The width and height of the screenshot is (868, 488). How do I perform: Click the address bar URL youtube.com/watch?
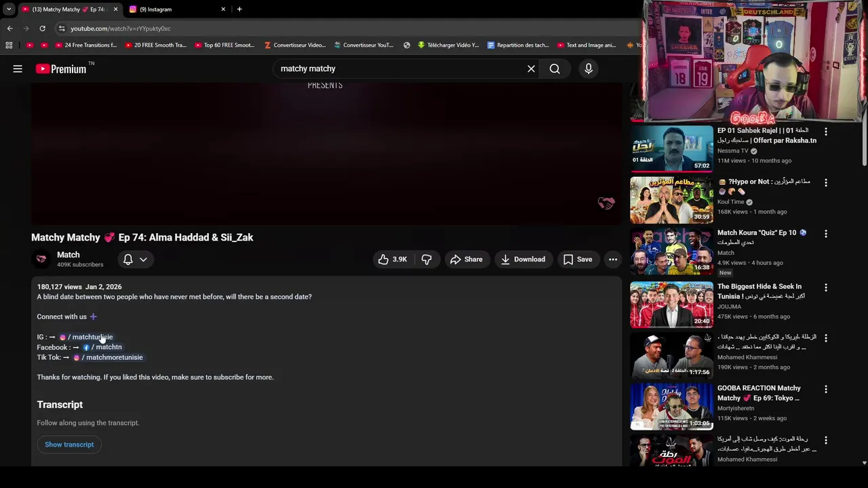[x=121, y=28]
